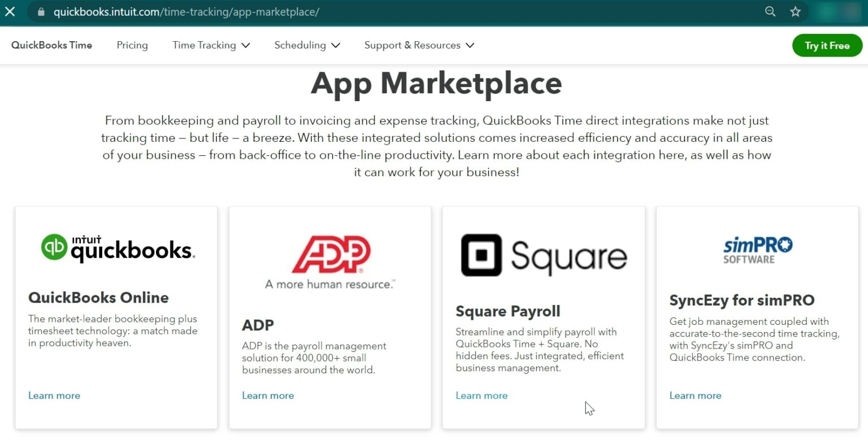
Task: Click the simPRO Software logo
Action: click(x=757, y=250)
